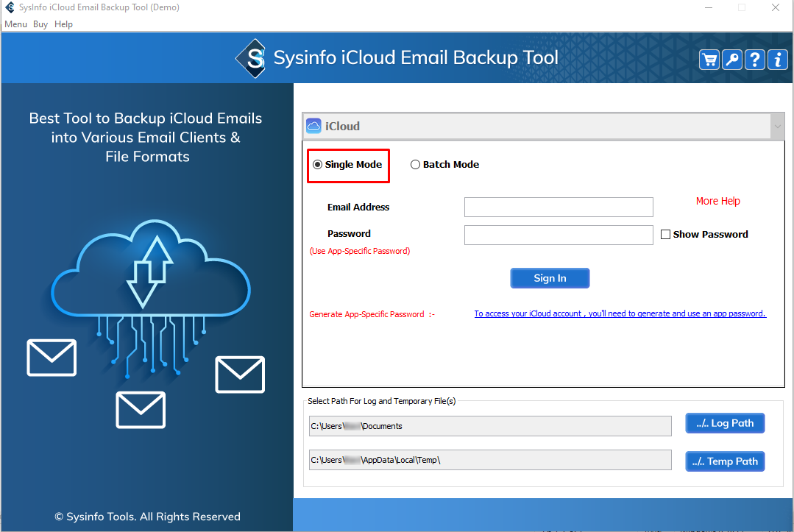Open the app password generation link
The width and height of the screenshot is (794, 532).
pos(620,313)
